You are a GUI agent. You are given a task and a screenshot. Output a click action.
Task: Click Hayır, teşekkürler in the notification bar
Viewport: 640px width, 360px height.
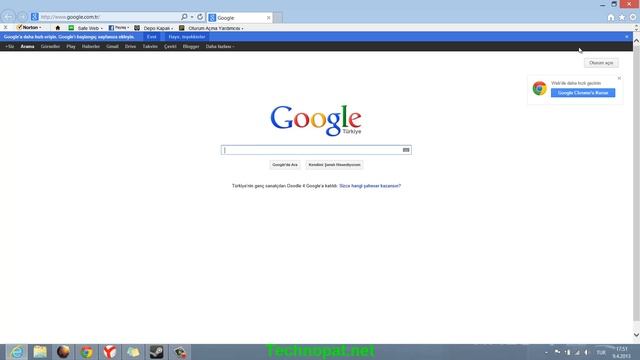tap(187, 37)
